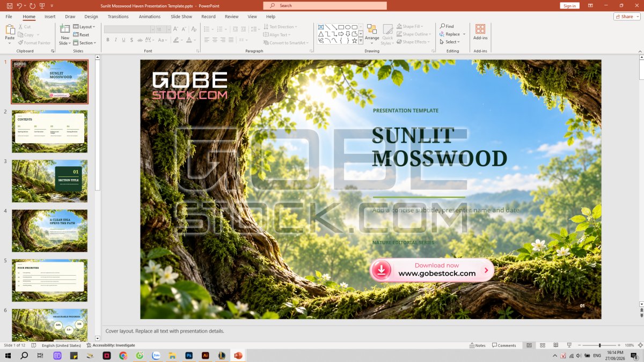
Task: Click English (United States) language button
Action: pyautogui.click(x=61, y=345)
